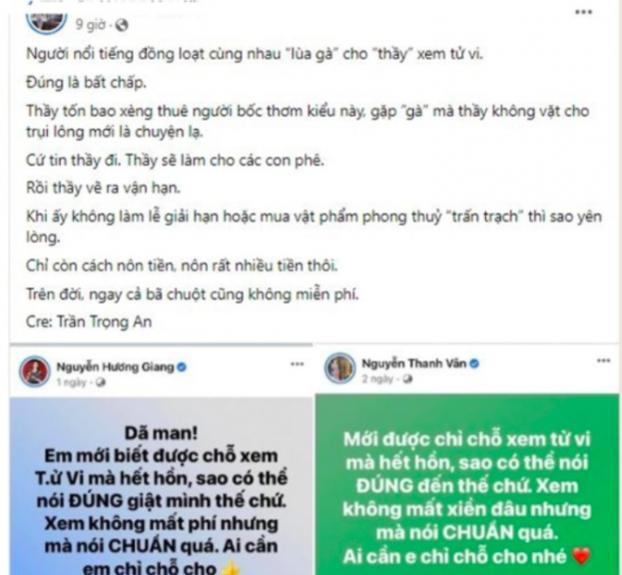Screen dimensions: 622x575
Task: Open the options menu on Nguyễn Thanh Vân's post
Action: 603,360
